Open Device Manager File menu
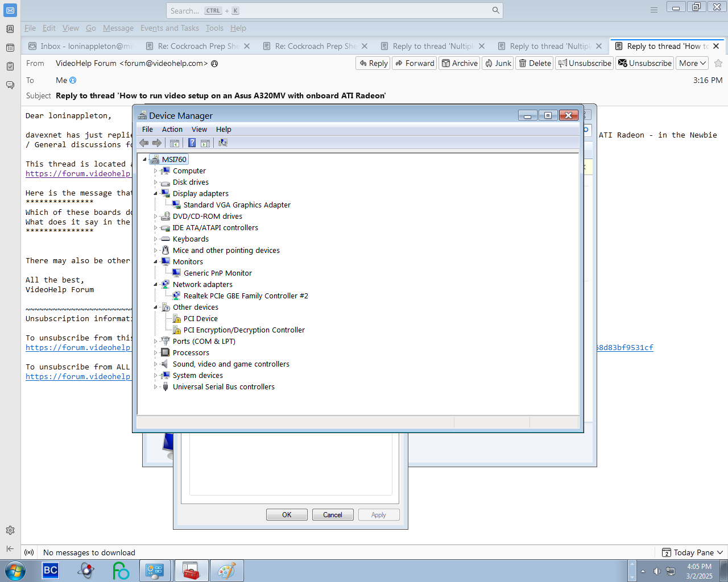Screen dimensions: 728x582 coord(147,129)
